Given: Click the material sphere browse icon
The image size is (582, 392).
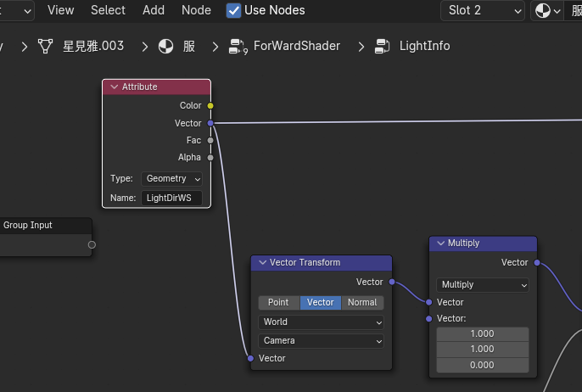Looking at the screenshot, I should [x=546, y=10].
